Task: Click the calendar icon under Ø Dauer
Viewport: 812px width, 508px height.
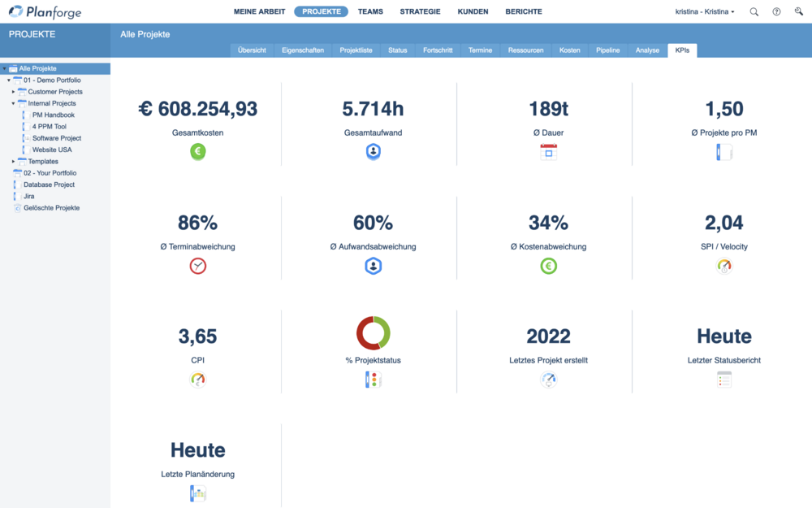Action: pyautogui.click(x=549, y=151)
